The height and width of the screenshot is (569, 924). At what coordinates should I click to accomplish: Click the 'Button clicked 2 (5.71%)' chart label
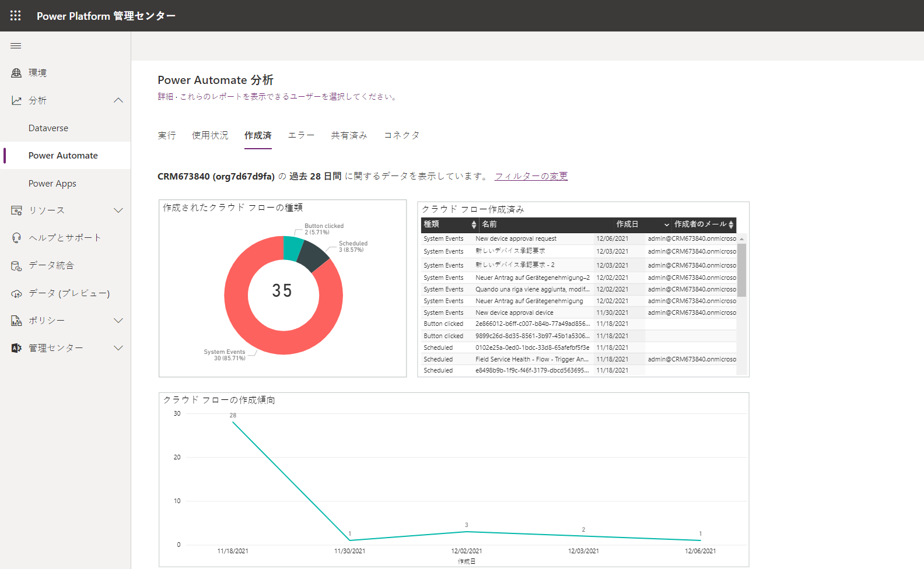pos(324,229)
